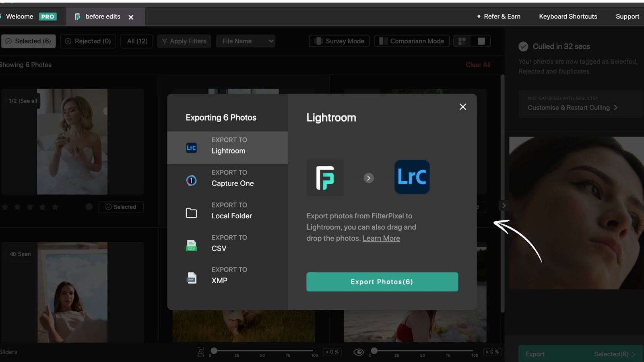The image size is (644, 362).
Task: Click FilterPixel logo on before edits tab
Action: click(x=78, y=17)
